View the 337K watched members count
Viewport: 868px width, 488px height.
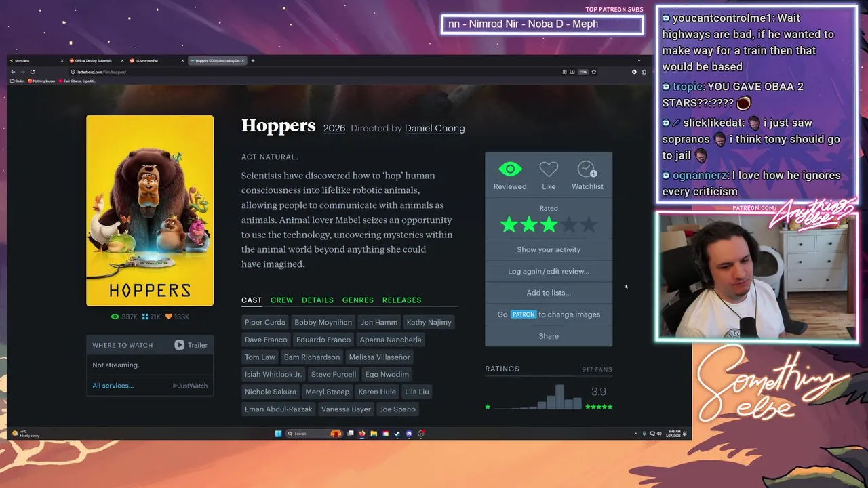coord(124,317)
